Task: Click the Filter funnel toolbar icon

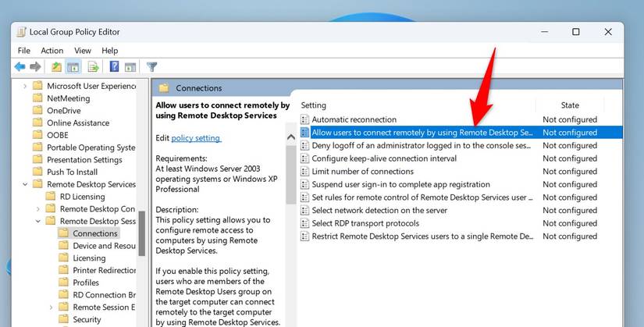Action: tap(152, 66)
